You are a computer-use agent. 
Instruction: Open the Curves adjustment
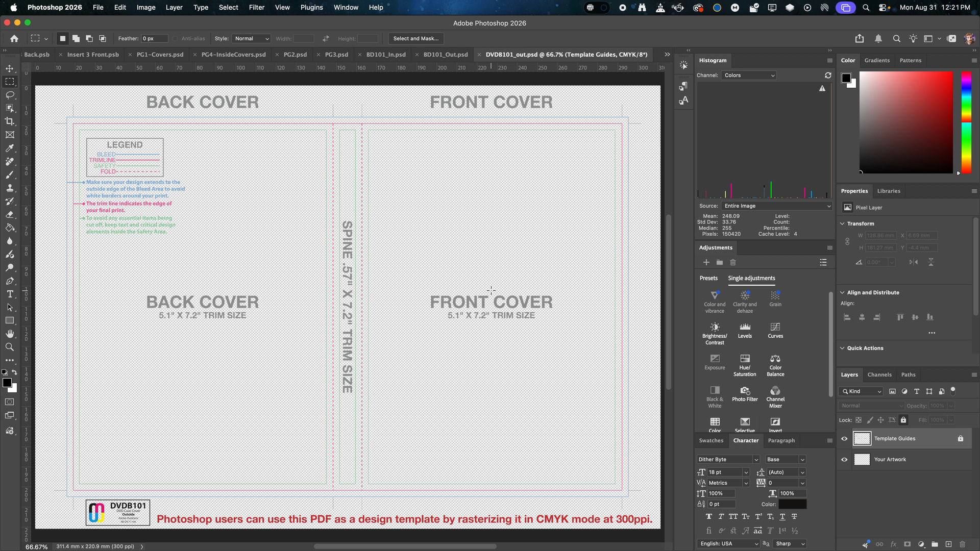click(x=775, y=330)
